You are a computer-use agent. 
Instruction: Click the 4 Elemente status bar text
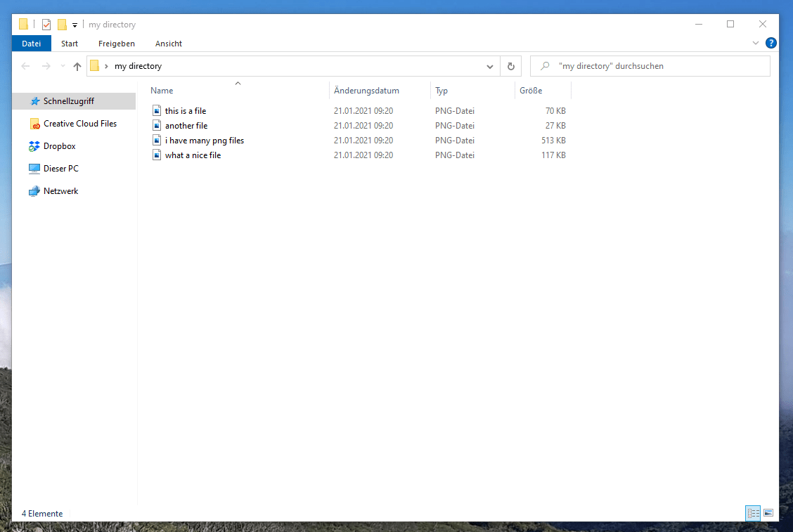click(x=42, y=513)
